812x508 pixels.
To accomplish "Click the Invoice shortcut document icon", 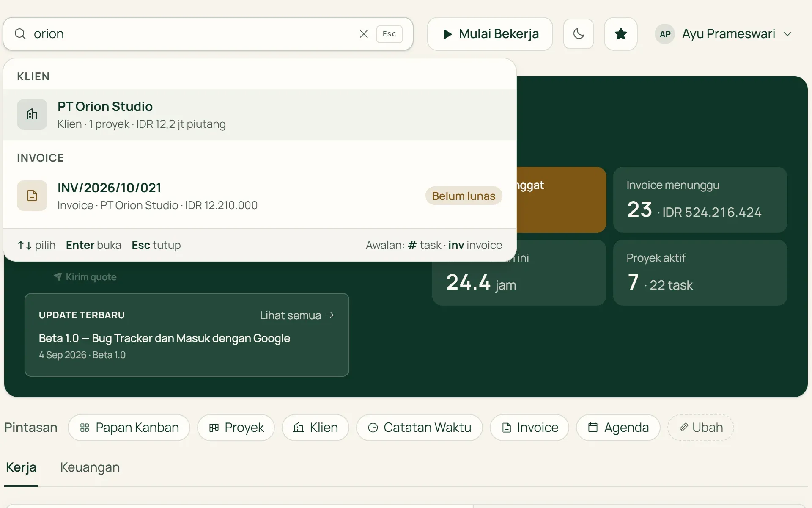I will 506,428.
